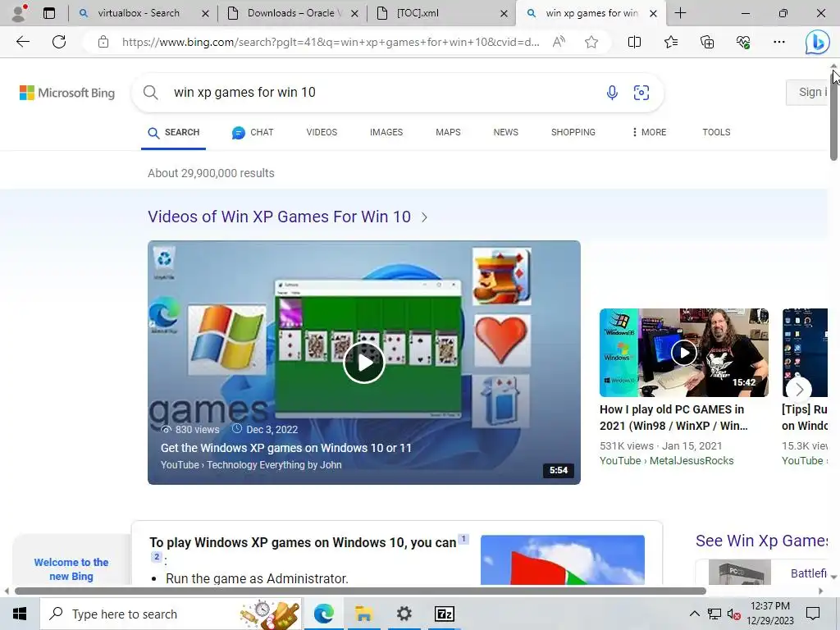840x630 pixels.
Task: Open the Bing Copilot sidebar icon
Action: click(x=817, y=43)
